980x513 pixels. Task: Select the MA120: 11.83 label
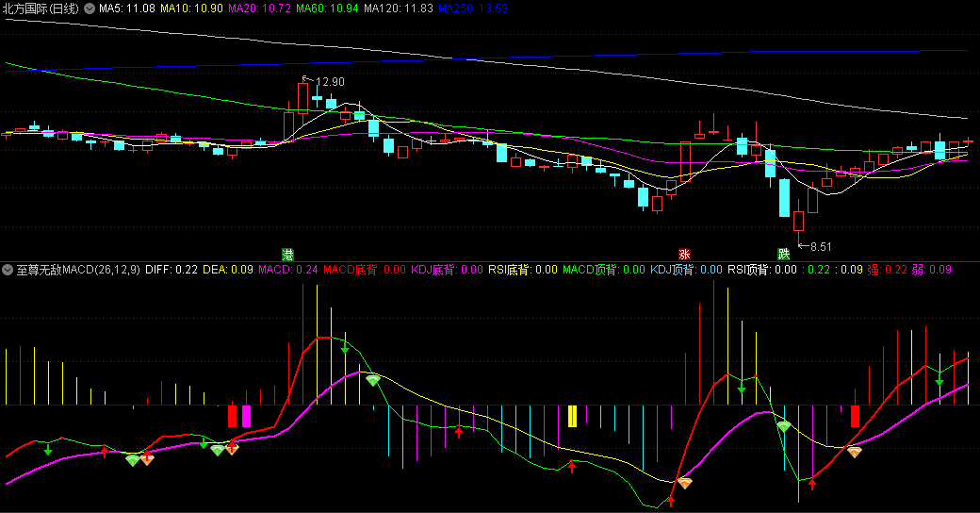[398, 8]
